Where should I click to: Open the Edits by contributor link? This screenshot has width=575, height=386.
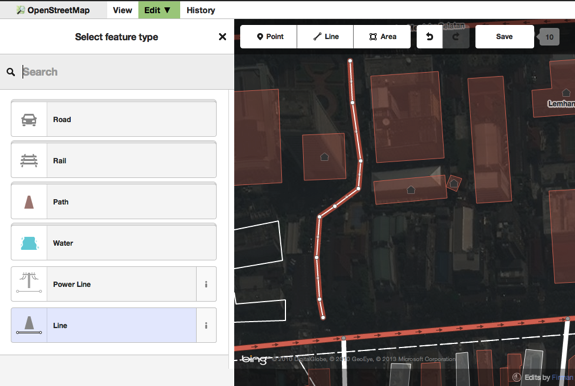(x=562, y=377)
